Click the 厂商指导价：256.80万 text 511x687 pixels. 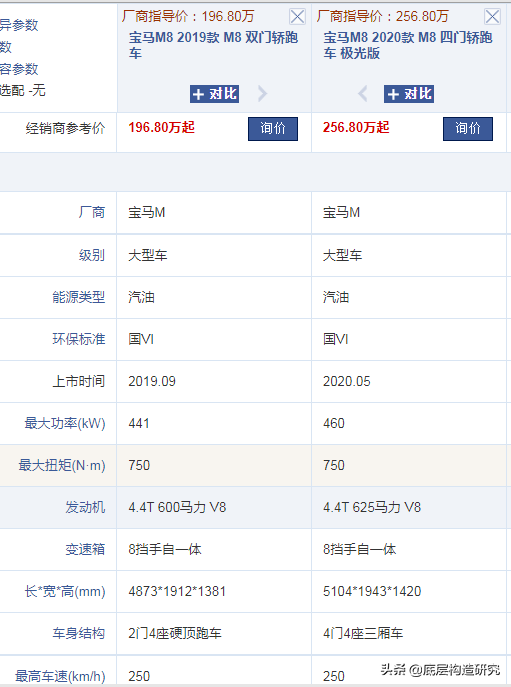click(383, 17)
